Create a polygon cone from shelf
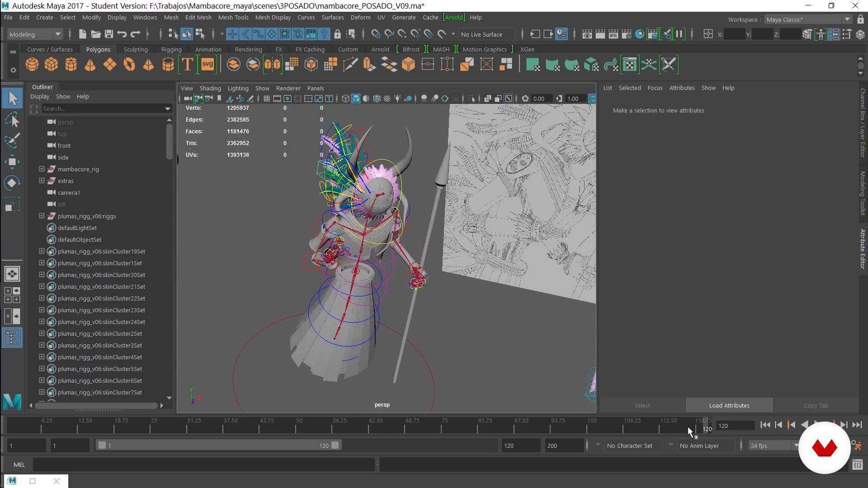 (x=90, y=65)
